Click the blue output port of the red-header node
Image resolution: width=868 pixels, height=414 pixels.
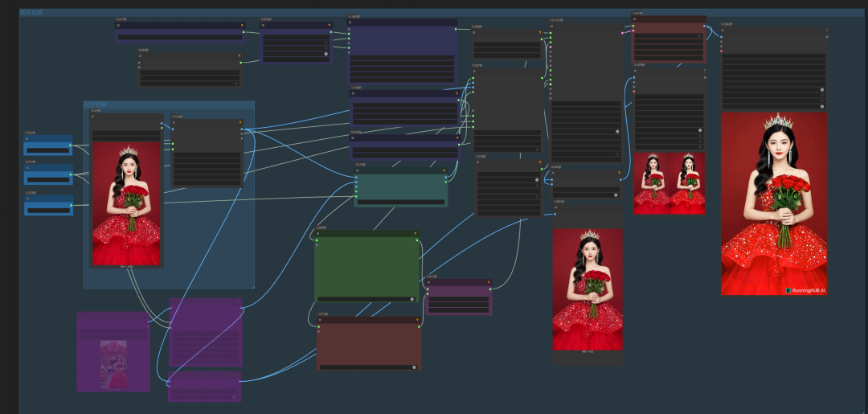click(x=704, y=26)
